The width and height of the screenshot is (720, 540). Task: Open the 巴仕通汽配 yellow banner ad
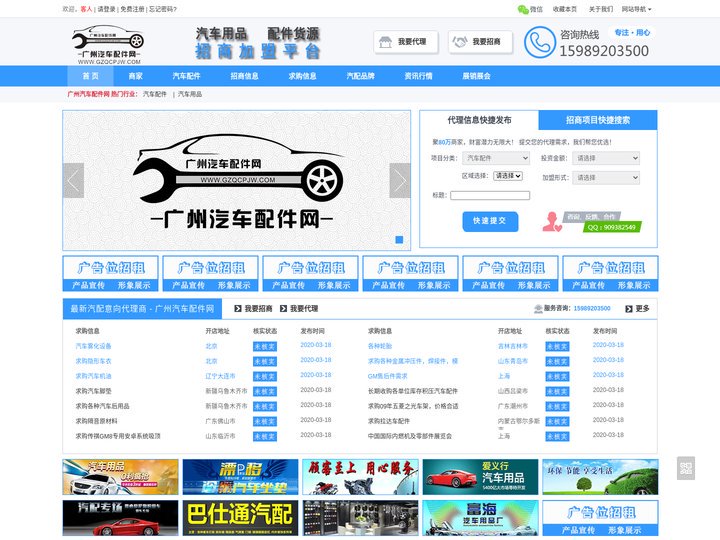pyautogui.click(x=240, y=518)
